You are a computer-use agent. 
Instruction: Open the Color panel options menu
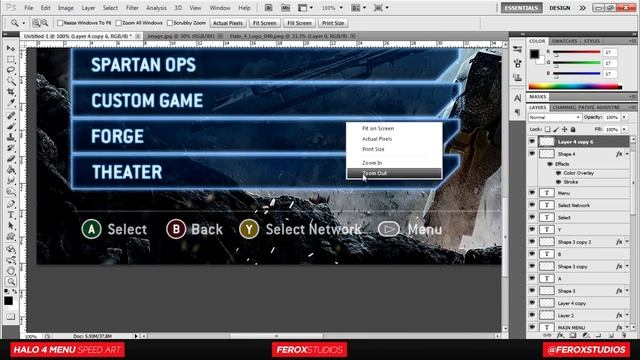[x=632, y=41]
